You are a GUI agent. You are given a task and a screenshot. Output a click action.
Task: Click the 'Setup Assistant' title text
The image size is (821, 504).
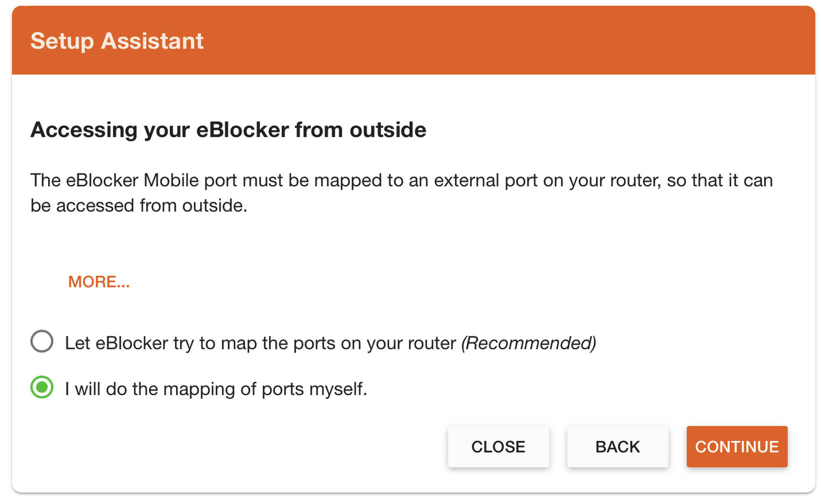point(117,41)
